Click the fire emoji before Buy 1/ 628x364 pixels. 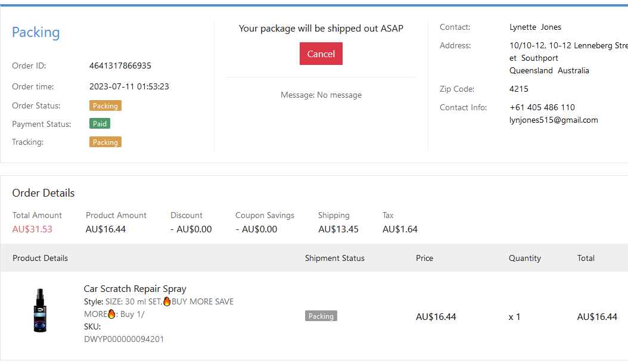click(x=111, y=314)
